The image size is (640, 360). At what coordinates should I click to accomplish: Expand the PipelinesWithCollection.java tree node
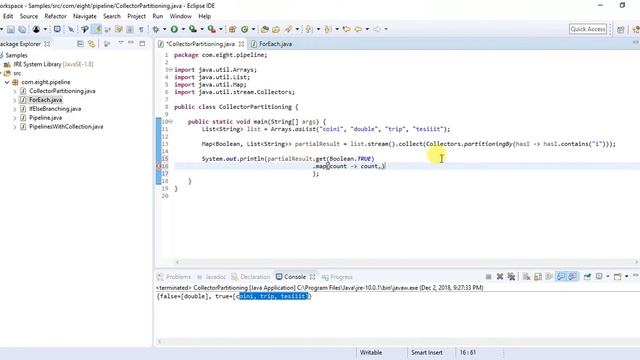pyautogui.click(x=15, y=127)
